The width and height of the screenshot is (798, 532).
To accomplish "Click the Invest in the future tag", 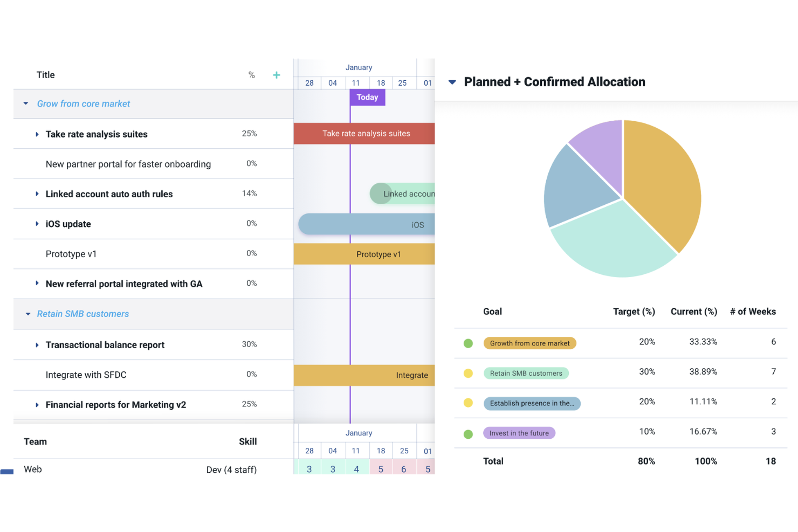I will pyautogui.click(x=519, y=433).
